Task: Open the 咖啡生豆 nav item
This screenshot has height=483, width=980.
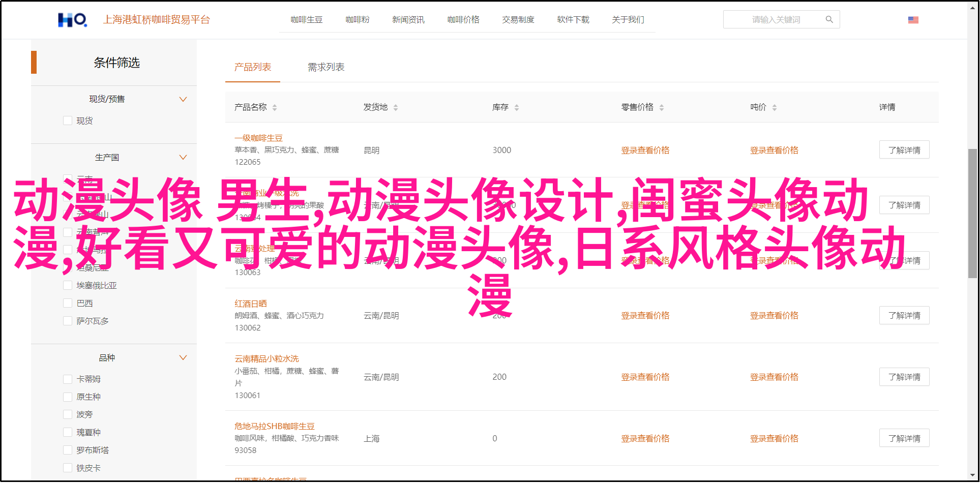Action: pyautogui.click(x=307, y=20)
